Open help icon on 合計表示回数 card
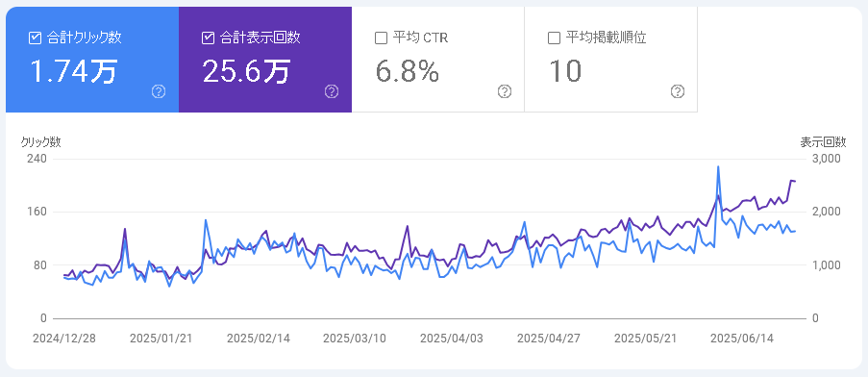 click(x=331, y=92)
